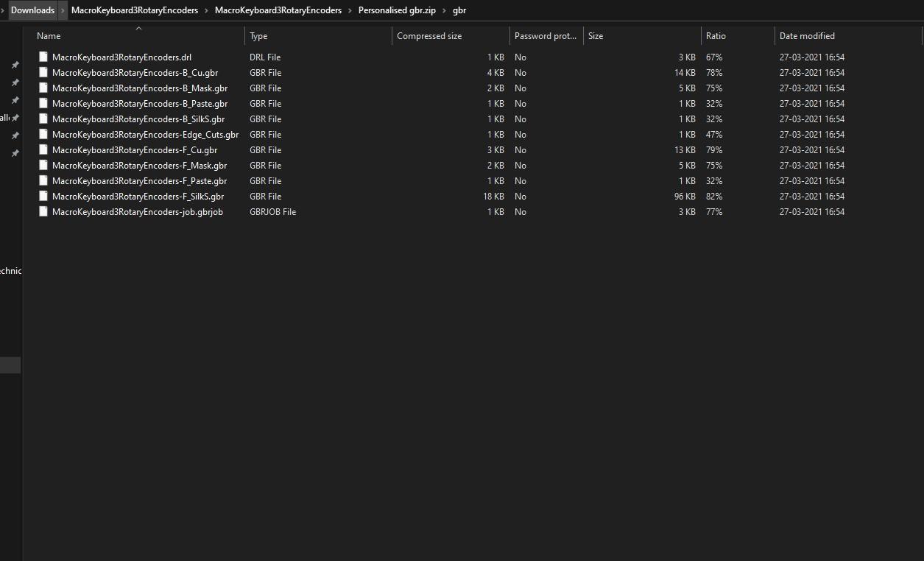Expand the chevron after the Downloads breadcrumb
This screenshot has width=924, height=561.
pos(63,10)
